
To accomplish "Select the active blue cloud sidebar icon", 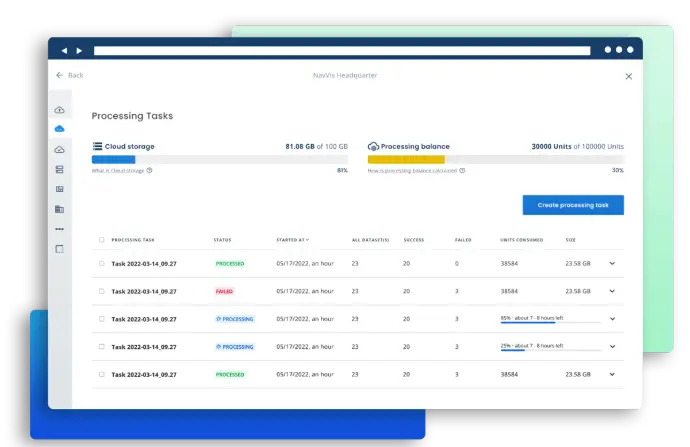I will tap(59, 129).
